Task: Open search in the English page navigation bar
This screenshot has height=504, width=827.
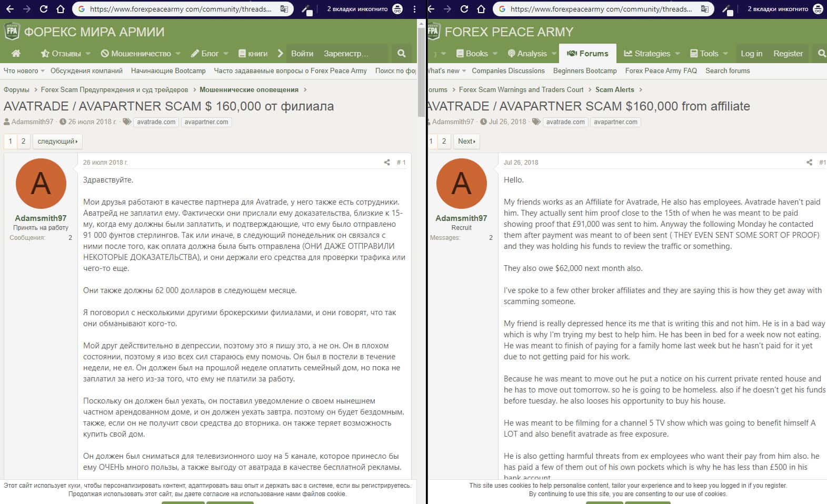Action: [x=822, y=54]
